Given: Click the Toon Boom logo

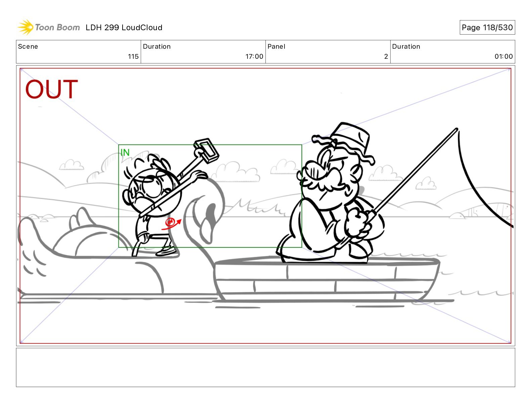Looking at the screenshot, I should pyautogui.click(x=49, y=27).
